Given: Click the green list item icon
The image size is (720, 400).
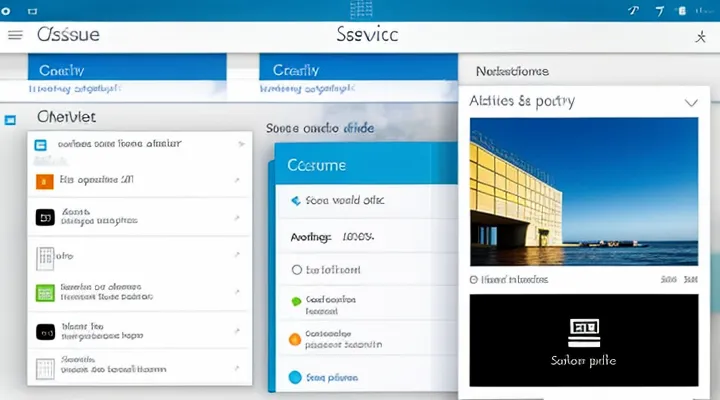Looking at the screenshot, I should click(44, 293).
